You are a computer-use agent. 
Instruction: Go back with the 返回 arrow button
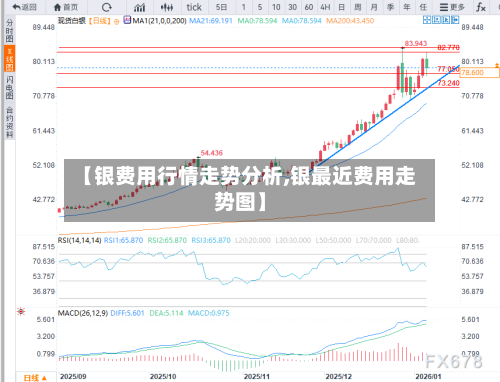pos(25,7)
